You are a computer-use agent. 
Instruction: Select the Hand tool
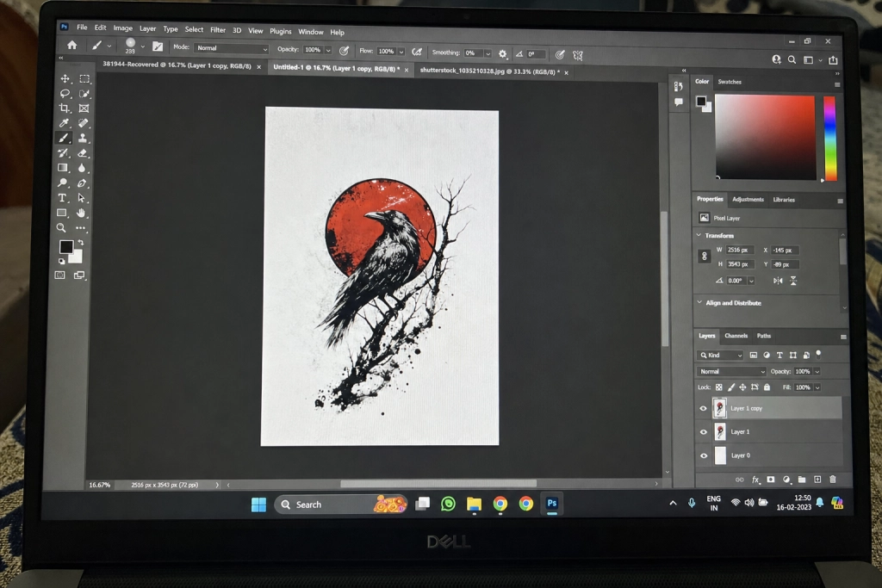(x=81, y=213)
